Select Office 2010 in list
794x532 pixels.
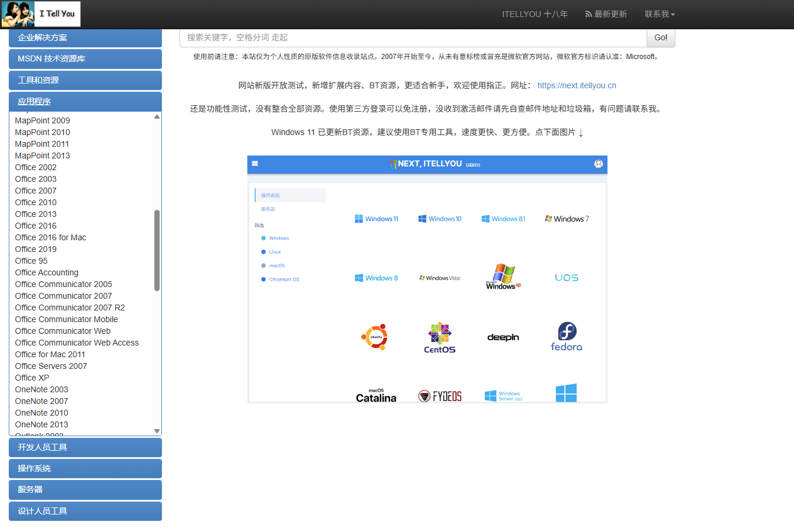[x=36, y=202]
